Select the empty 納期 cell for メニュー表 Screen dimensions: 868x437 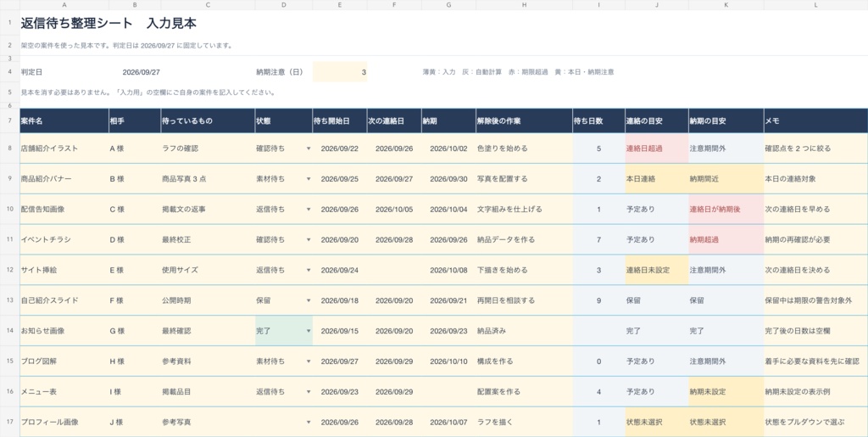click(x=448, y=391)
